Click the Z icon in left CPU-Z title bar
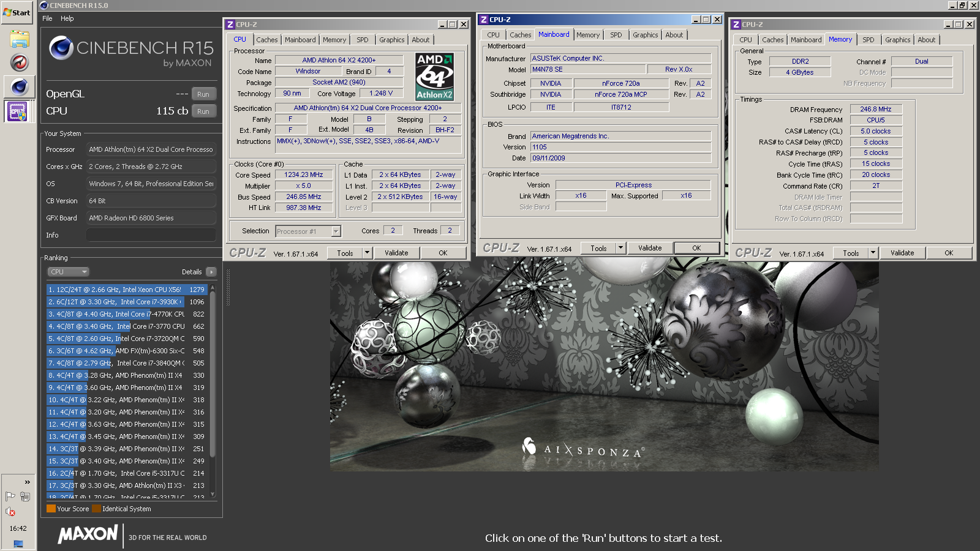 [230, 24]
